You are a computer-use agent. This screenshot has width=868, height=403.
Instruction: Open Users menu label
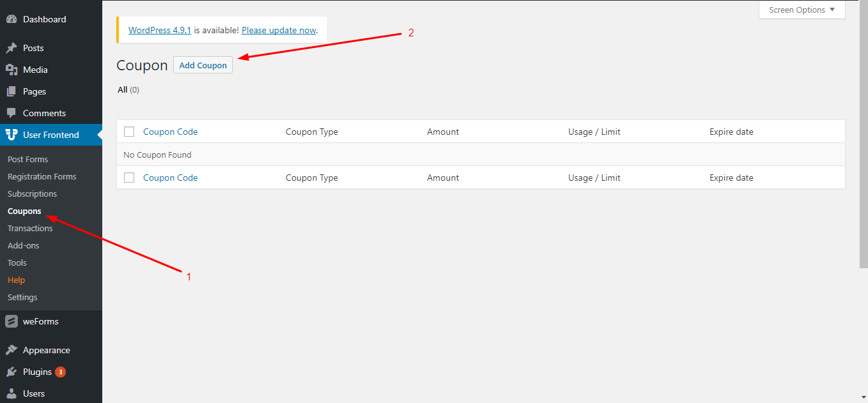pos(34,393)
